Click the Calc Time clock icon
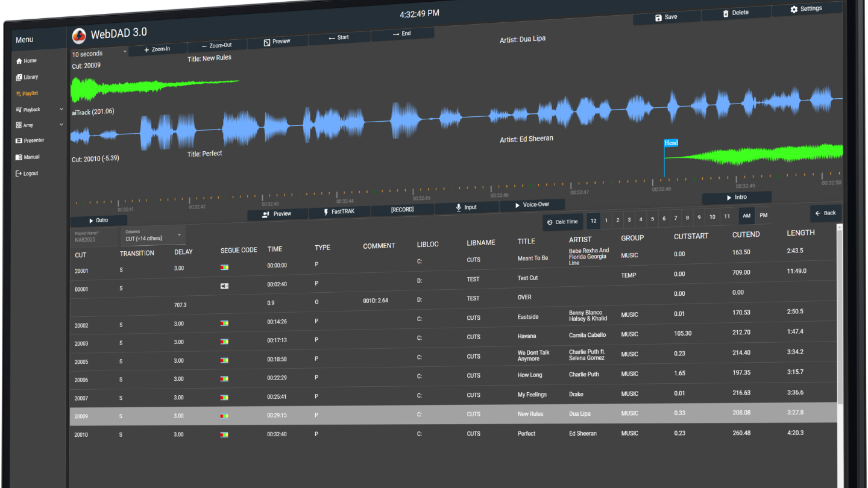 550,222
